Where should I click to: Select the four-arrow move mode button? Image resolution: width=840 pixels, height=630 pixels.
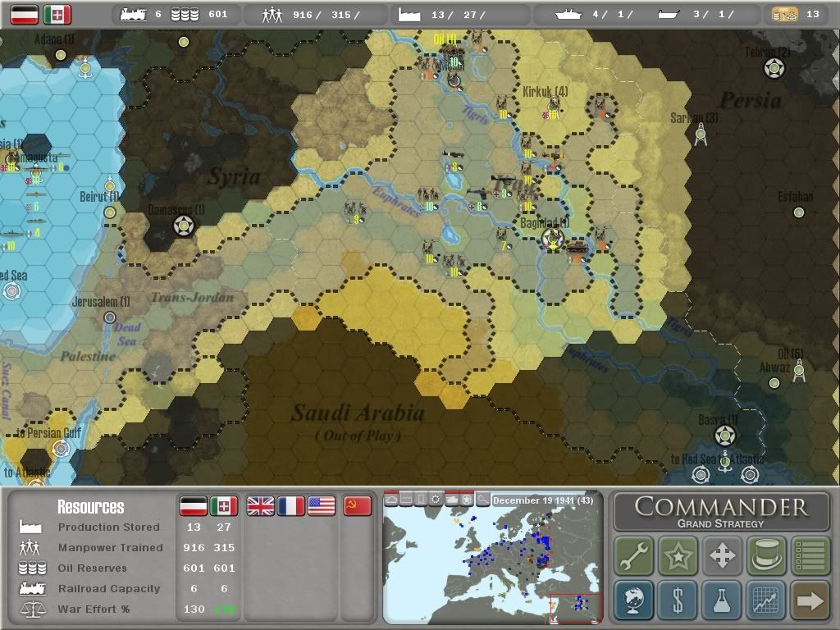pos(722,555)
